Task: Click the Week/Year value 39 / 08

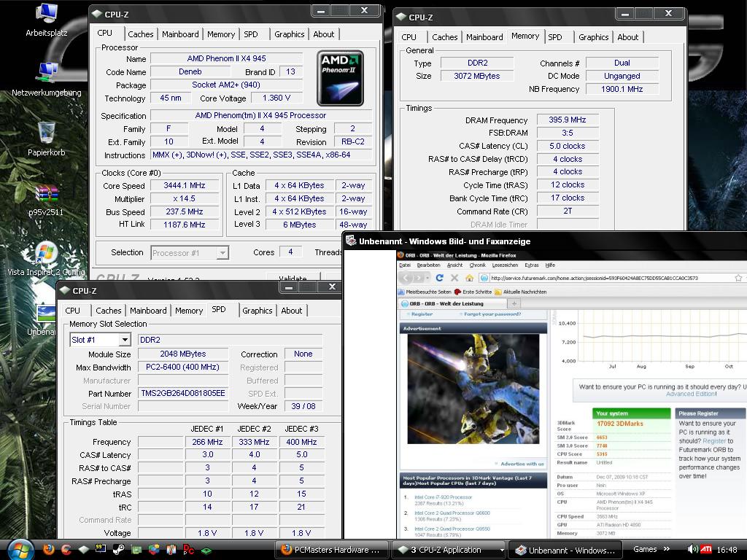Action: click(303, 406)
